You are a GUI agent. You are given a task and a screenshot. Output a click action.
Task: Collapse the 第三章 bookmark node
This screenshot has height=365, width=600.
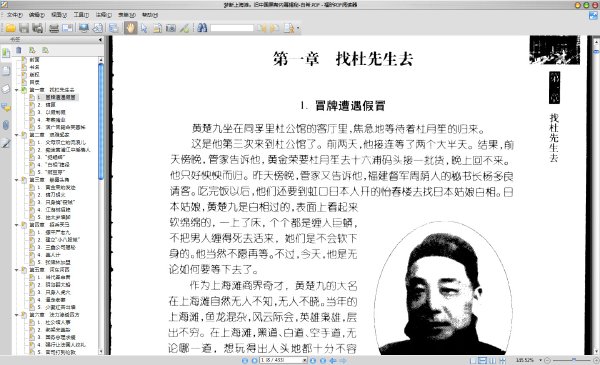click(x=17, y=180)
